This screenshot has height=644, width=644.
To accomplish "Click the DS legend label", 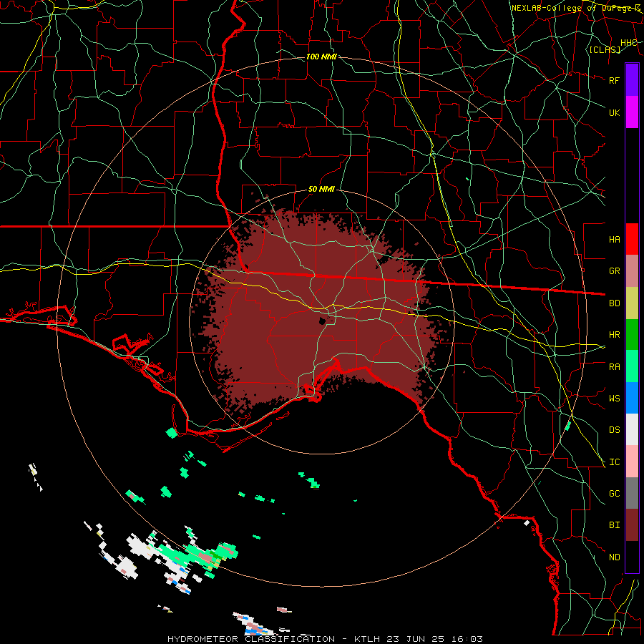I will click(x=615, y=429).
